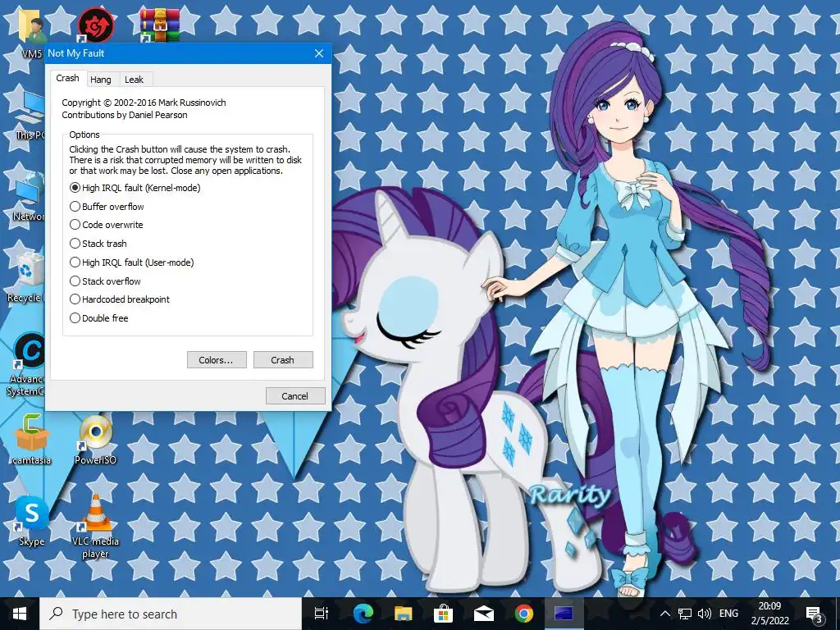Select the Double free radio button

click(99, 318)
